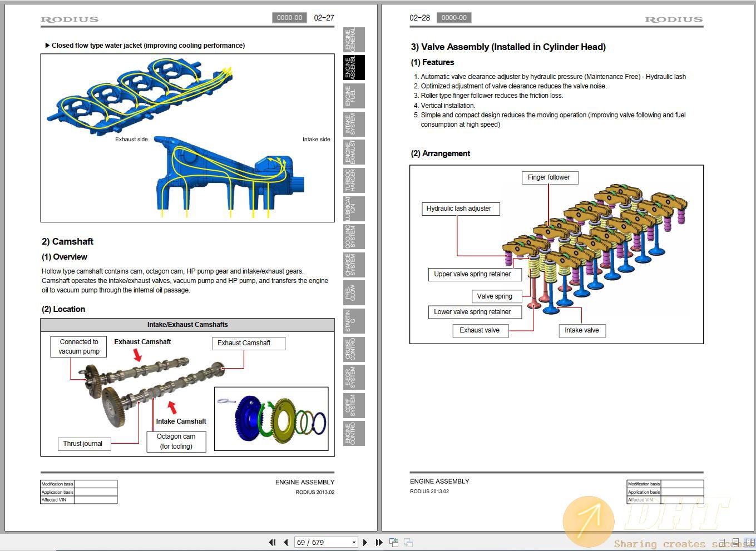Click the '02-28' page number on right page

click(420, 18)
